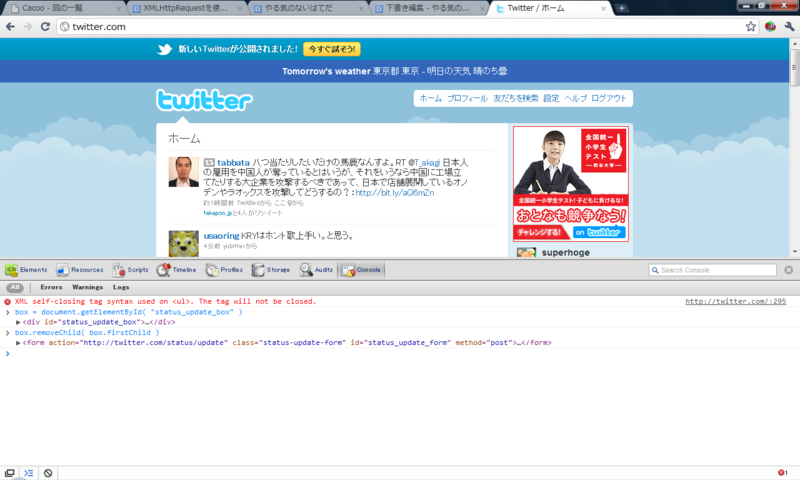Click the Twitter bird icon in banner
800x480 pixels.
tap(164, 49)
